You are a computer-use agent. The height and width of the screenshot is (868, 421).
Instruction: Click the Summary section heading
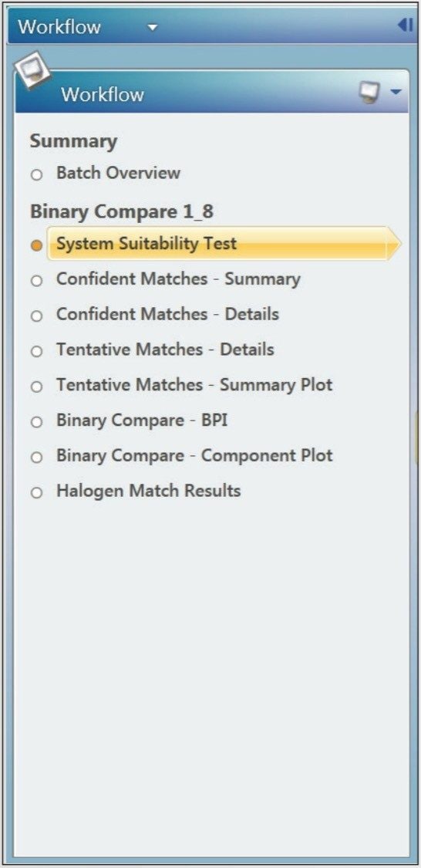click(73, 141)
